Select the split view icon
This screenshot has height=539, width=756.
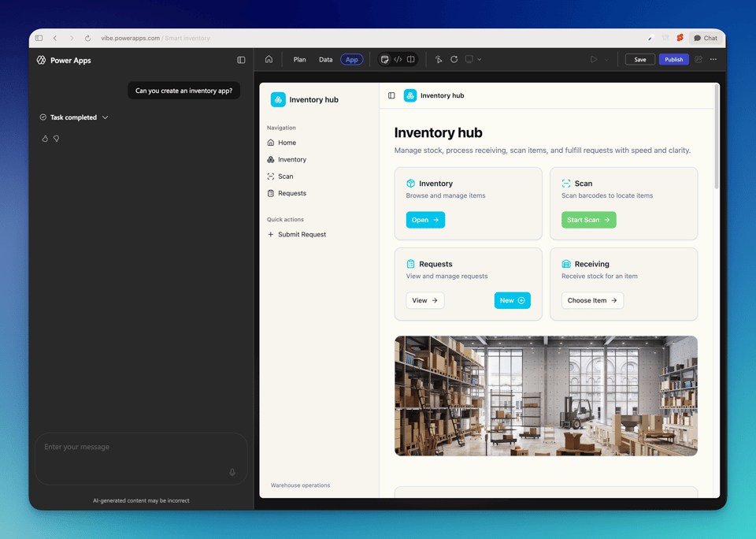(x=411, y=60)
